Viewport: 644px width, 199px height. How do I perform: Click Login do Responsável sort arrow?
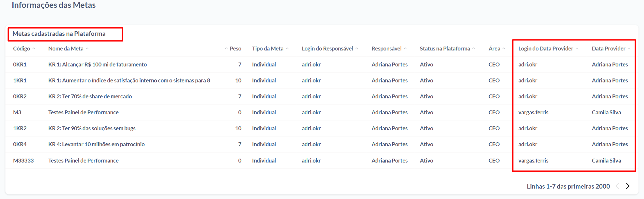coord(357,49)
